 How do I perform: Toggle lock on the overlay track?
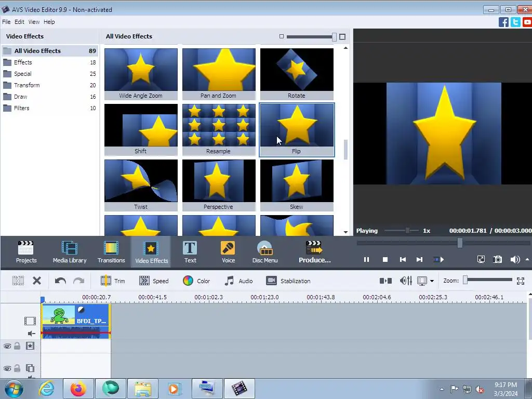17,368
